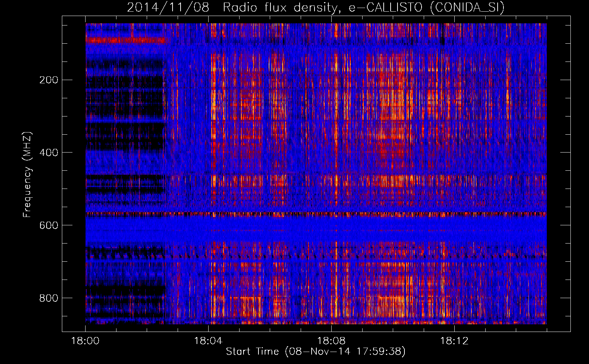The width and height of the screenshot is (589, 364).
Task: Click the 18:04 time tick label
Action: click(x=208, y=341)
